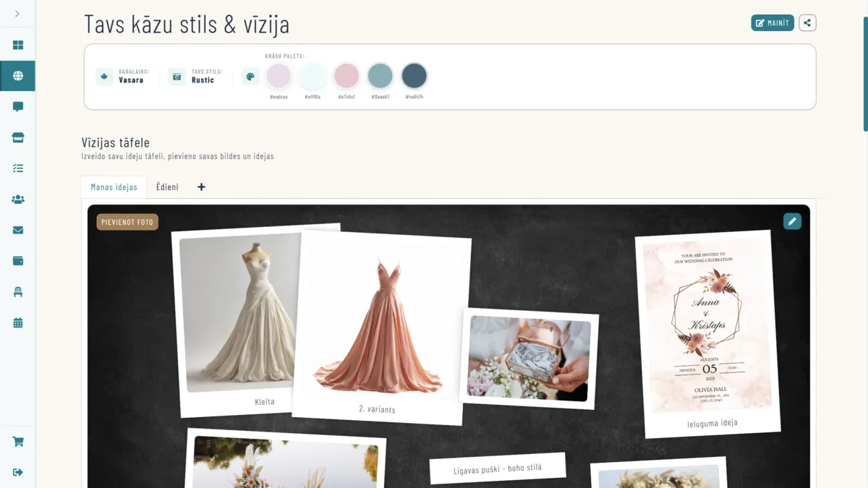This screenshot has width=868, height=488.
Task: Open the guests group icon in sidebar
Action: (18, 200)
